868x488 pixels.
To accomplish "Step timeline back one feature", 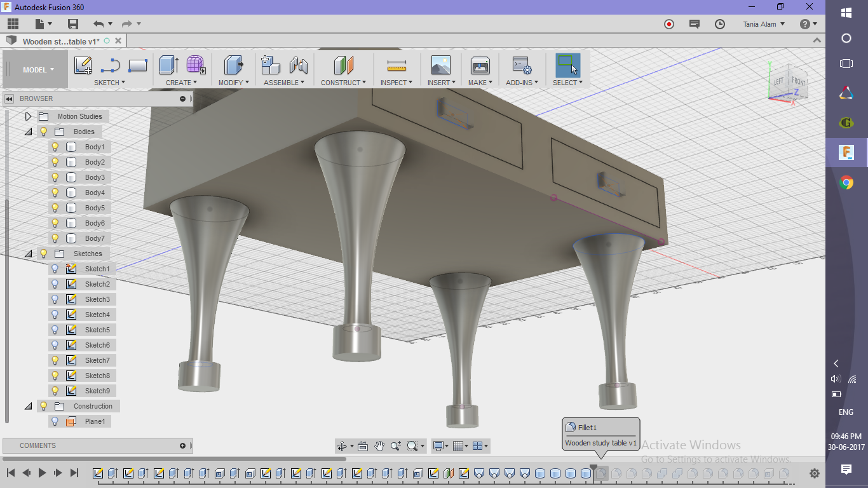I will tap(27, 473).
